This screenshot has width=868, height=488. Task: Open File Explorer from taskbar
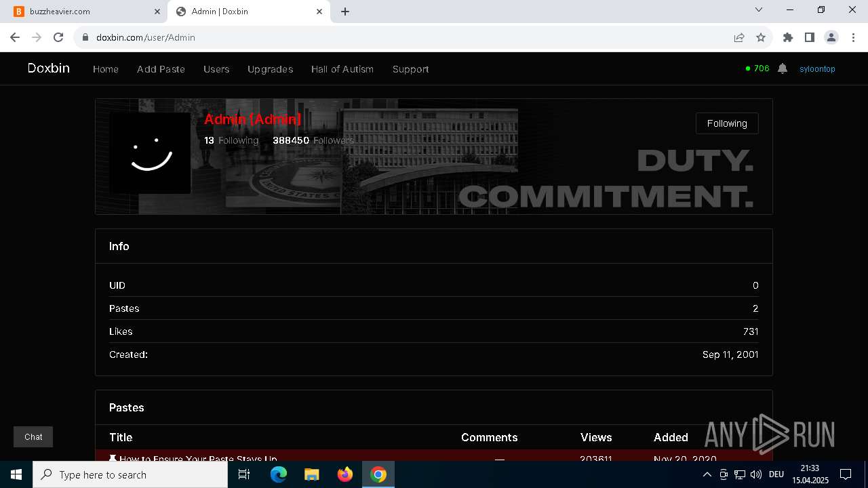pyautogui.click(x=312, y=474)
